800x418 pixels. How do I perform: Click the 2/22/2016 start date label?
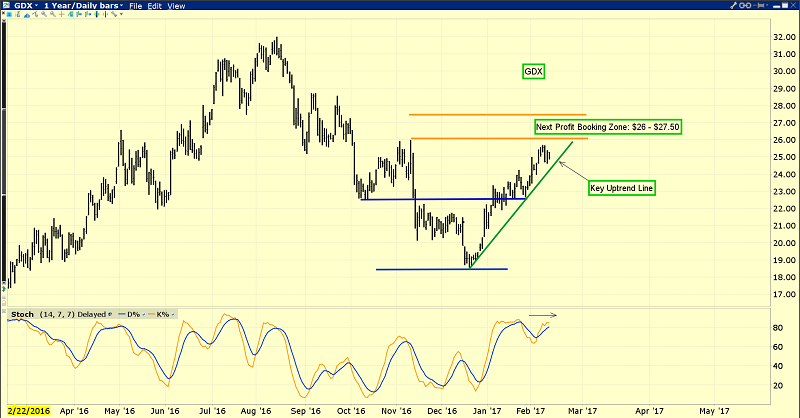click(28, 410)
